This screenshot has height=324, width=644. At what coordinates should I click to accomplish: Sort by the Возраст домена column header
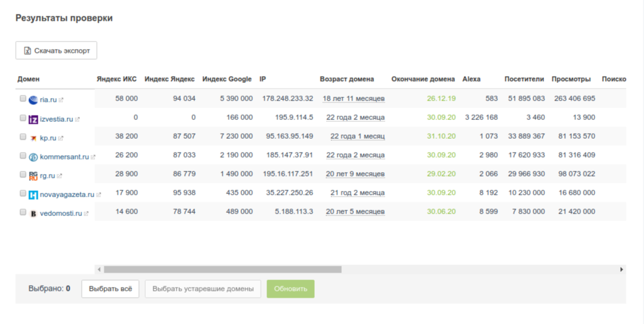(347, 79)
